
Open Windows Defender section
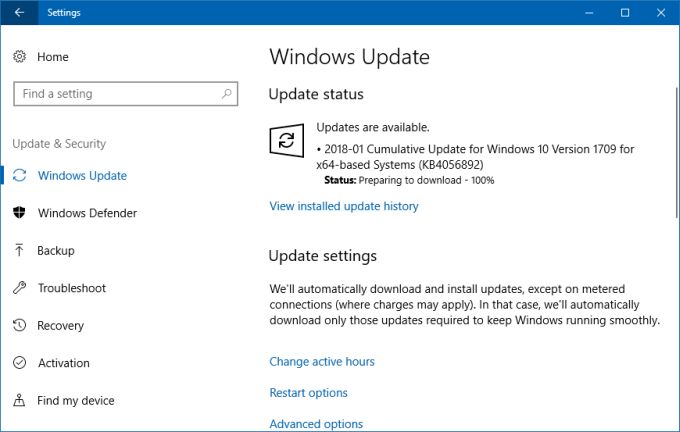point(87,213)
